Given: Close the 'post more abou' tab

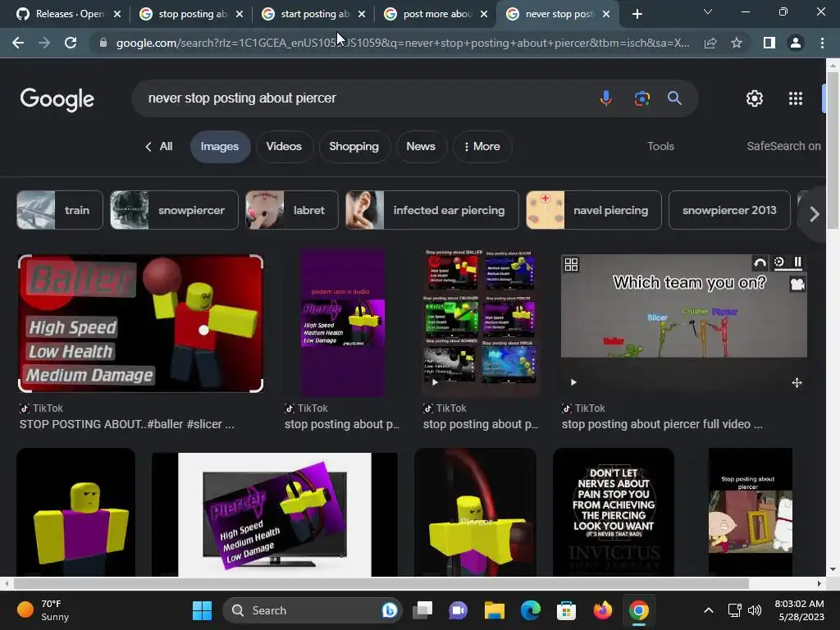Looking at the screenshot, I should coord(484,14).
